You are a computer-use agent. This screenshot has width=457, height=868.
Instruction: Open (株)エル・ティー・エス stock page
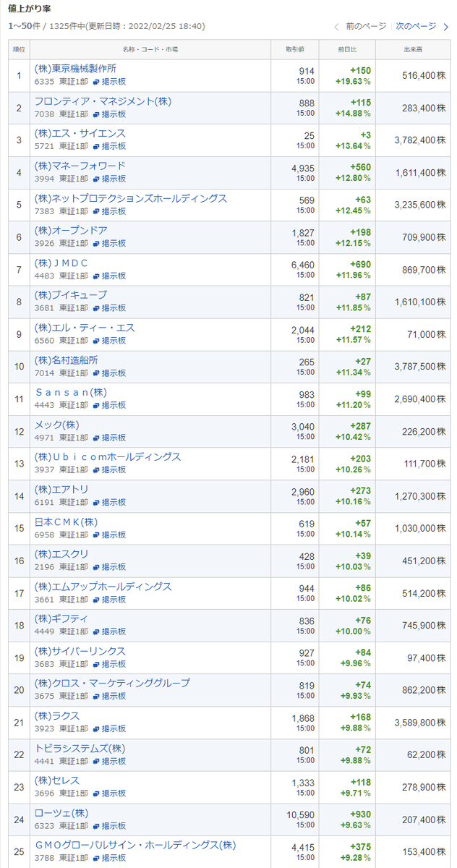tap(85, 328)
